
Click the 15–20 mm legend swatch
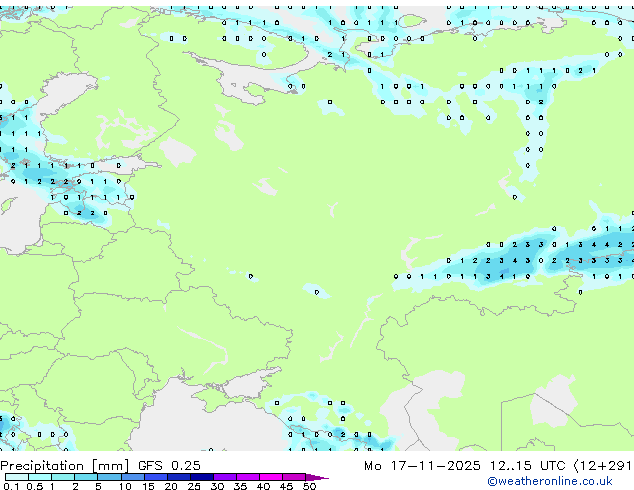(x=155, y=477)
